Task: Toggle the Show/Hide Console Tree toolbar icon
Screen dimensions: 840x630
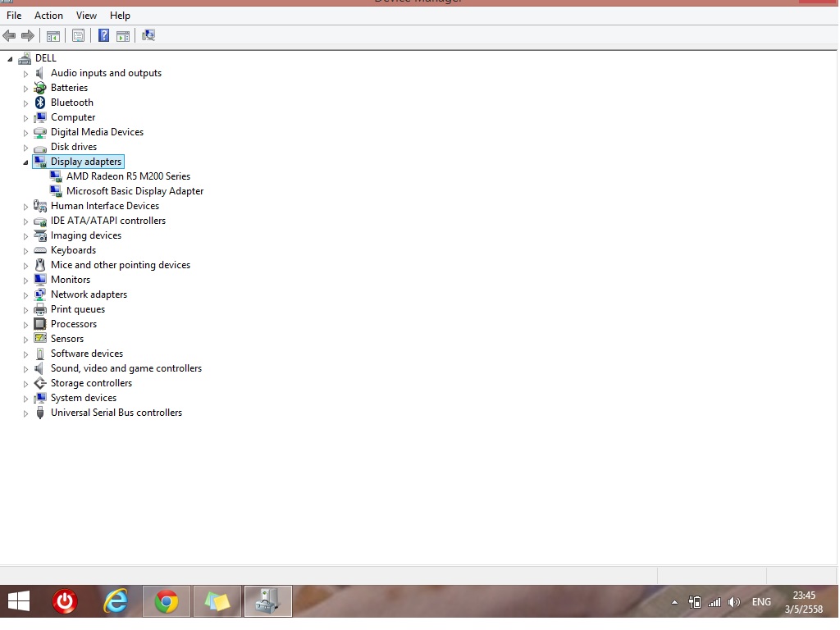Action: 53,36
